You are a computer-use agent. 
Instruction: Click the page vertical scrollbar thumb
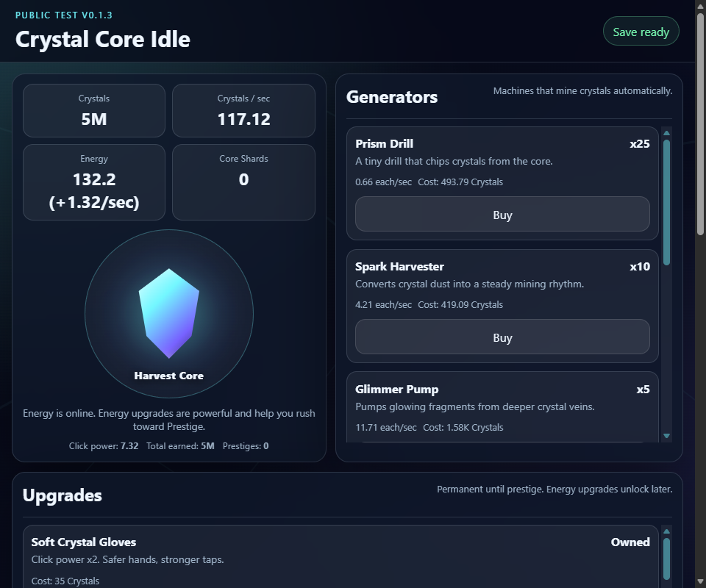(701, 123)
